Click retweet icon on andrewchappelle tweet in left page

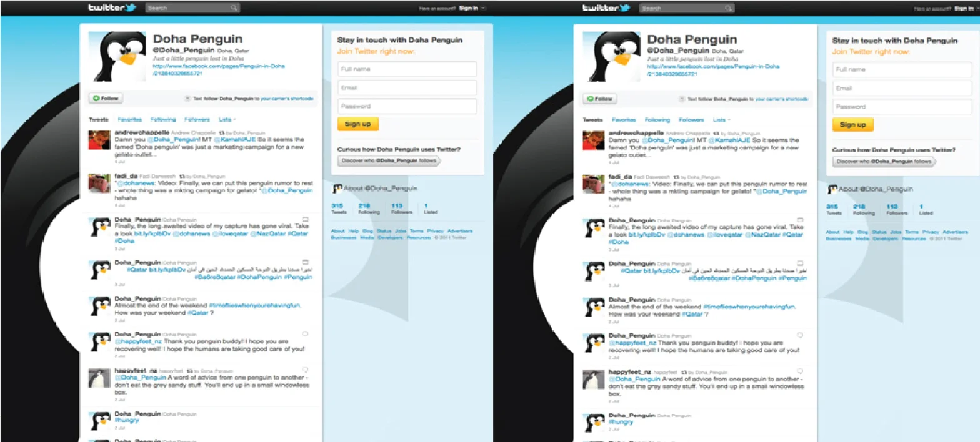click(222, 133)
